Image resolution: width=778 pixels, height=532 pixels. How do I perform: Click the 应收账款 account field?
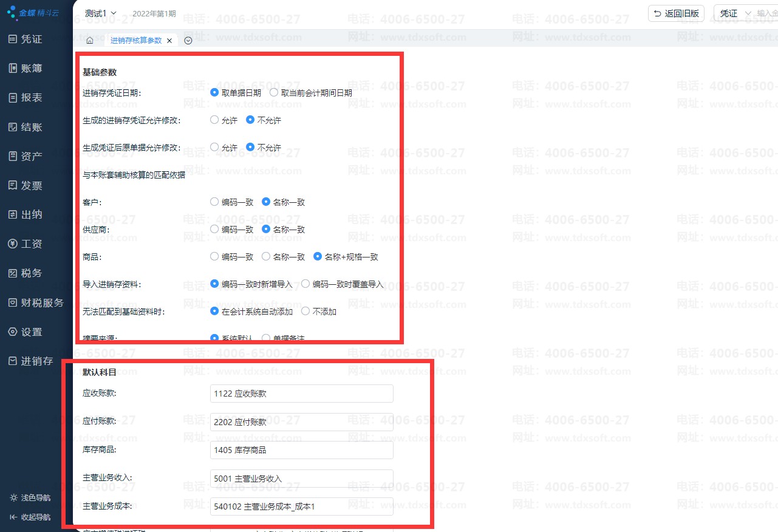pos(302,394)
